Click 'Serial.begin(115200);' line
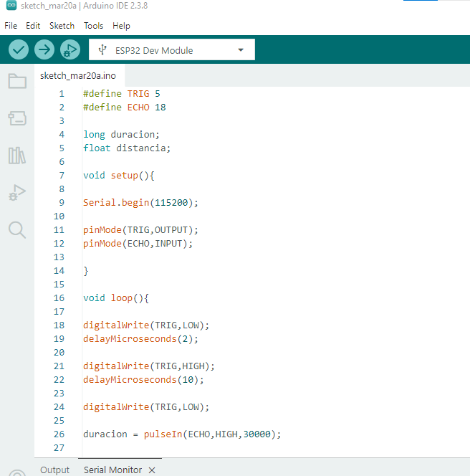 140,202
